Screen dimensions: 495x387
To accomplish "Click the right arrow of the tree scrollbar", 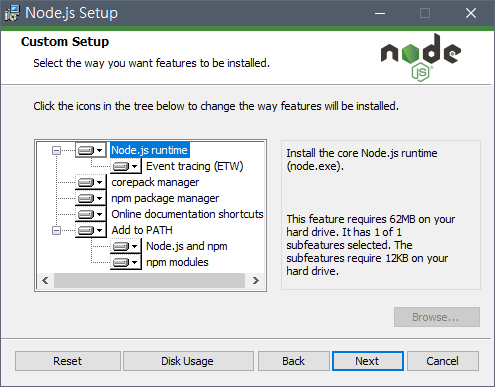I will pyautogui.click(x=255, y=281).
